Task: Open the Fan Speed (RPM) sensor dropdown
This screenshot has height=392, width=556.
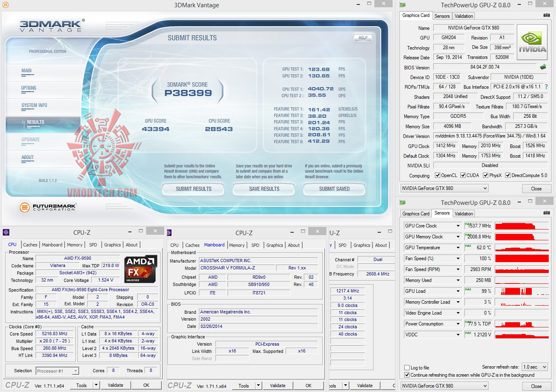Action: 458,269
